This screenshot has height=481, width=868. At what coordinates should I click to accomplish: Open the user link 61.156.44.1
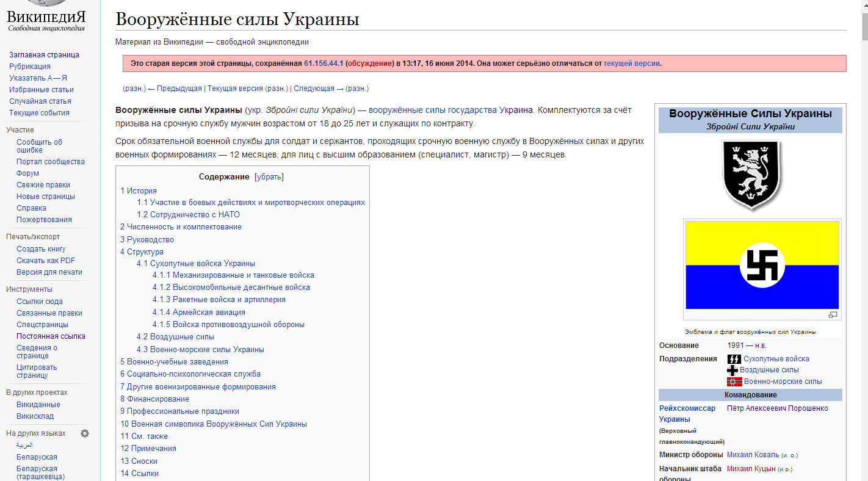(x=324, y=63)
